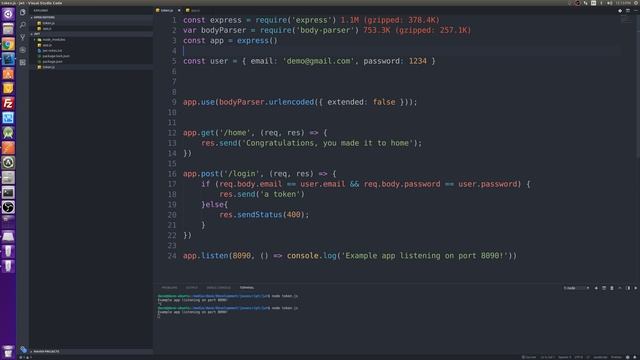
Task: Select app.js under Open Editors
Action: [x=47, y=29]
